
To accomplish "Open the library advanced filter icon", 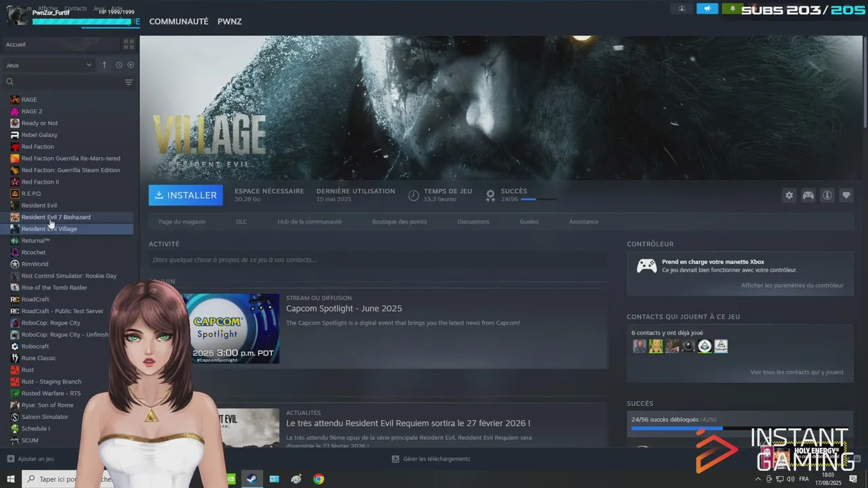I will 129,82.
